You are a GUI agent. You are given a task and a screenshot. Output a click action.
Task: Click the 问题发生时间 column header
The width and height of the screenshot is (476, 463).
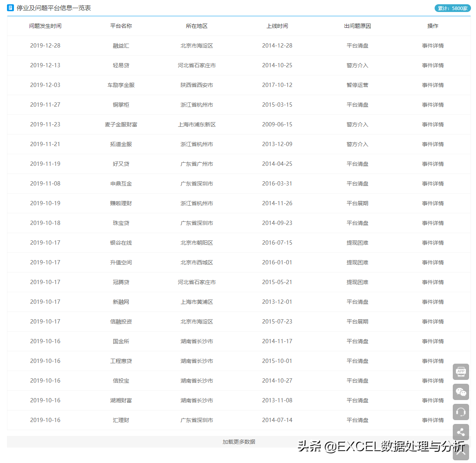tap(45, 26)
